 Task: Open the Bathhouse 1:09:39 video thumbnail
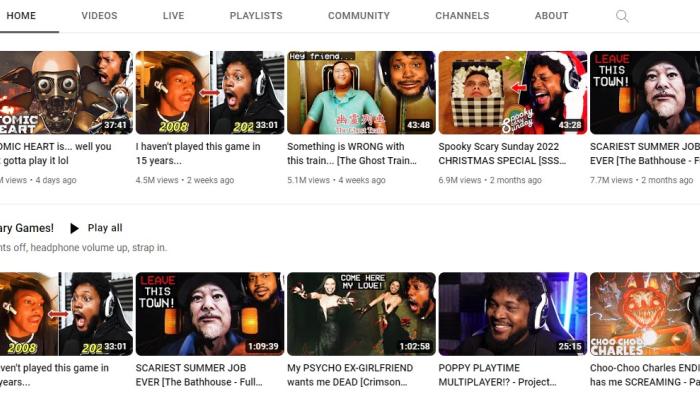coord(210,314)
